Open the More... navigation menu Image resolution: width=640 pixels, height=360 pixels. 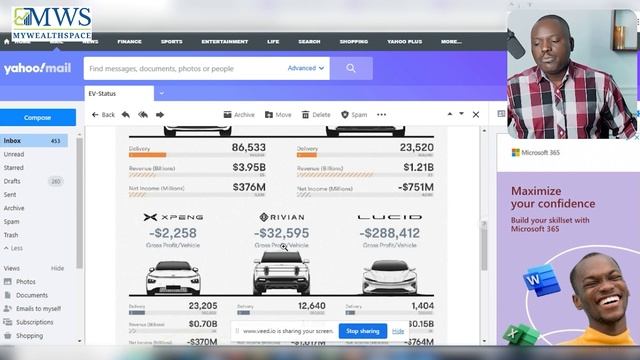tap(451, 42)
